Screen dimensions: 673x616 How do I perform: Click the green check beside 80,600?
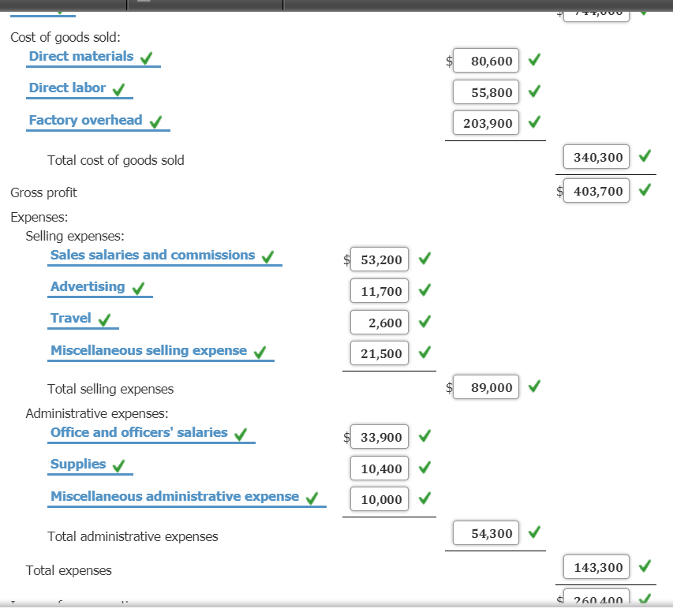tap(534, 60)
